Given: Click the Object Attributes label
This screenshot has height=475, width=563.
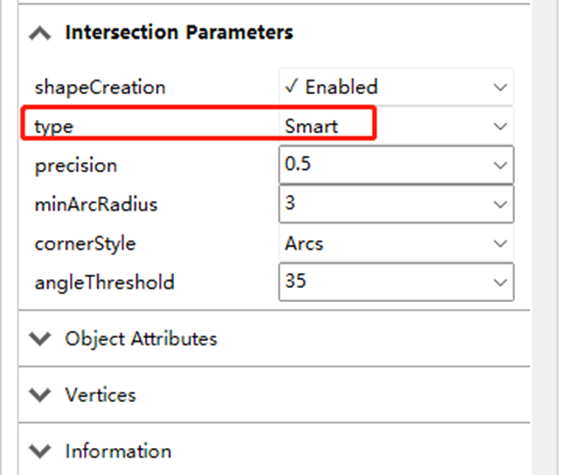Looking at the screenshot, I should [x=141, y=339].
